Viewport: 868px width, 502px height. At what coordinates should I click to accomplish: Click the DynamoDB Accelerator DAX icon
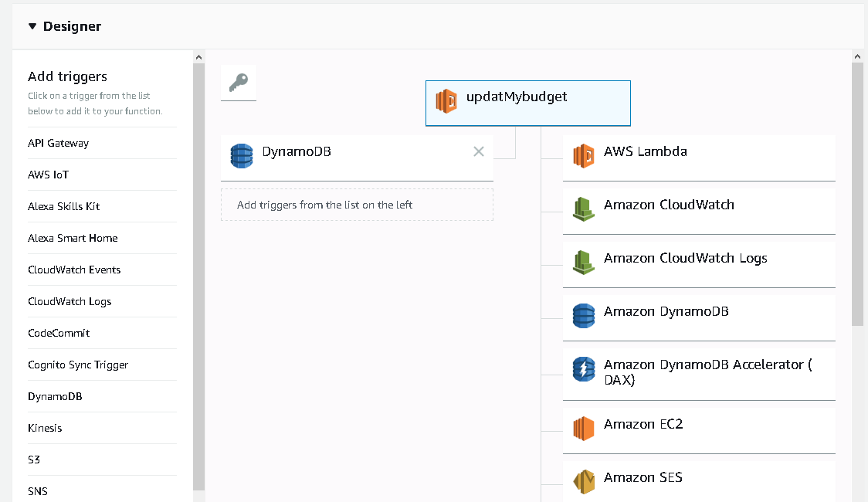click(x=584, y=369)
